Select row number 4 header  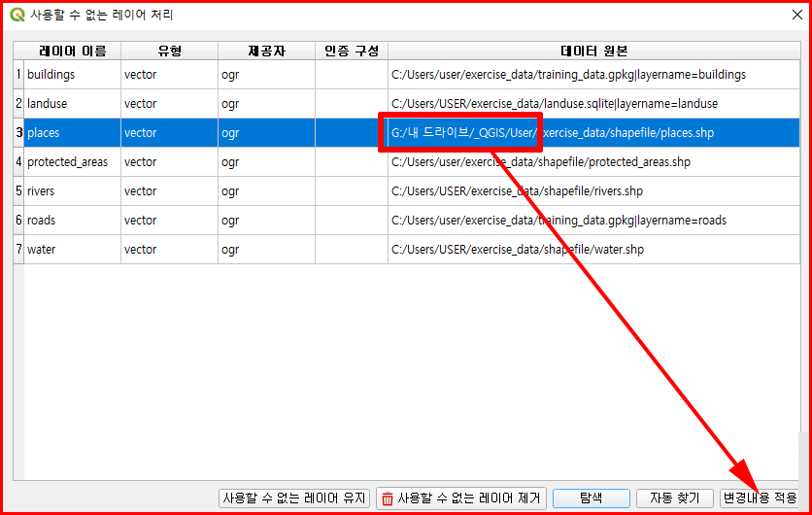18,161
